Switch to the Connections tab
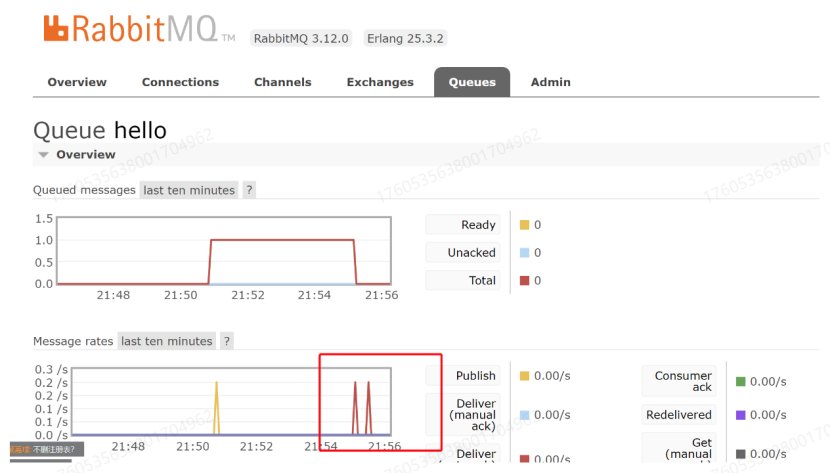The height and width of the screenshot is (473, 830). pyautogui.click(x=181, y=82)
